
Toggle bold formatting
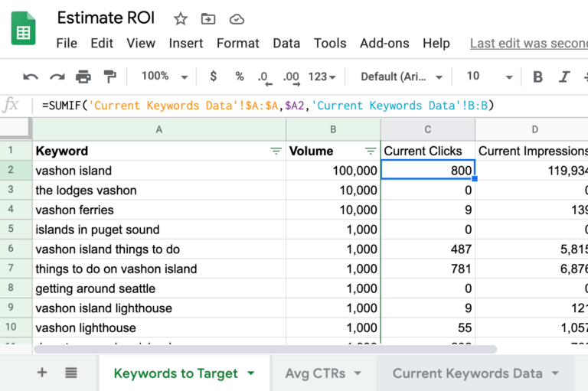(537, 77)
